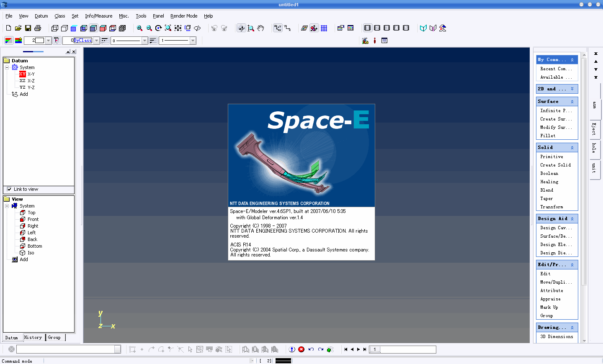Click the white layer color swatch
This screenshot has height=364, width=603.
coord(40,41)
